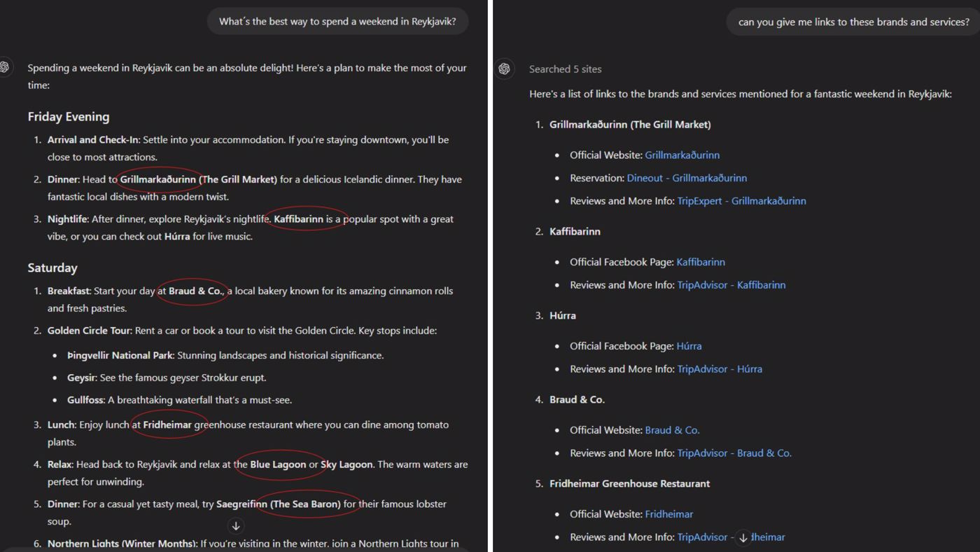This screenshot has height=552, width=980.
Task: Open the Húrra official Facebook page link
Action: [689, 346]
